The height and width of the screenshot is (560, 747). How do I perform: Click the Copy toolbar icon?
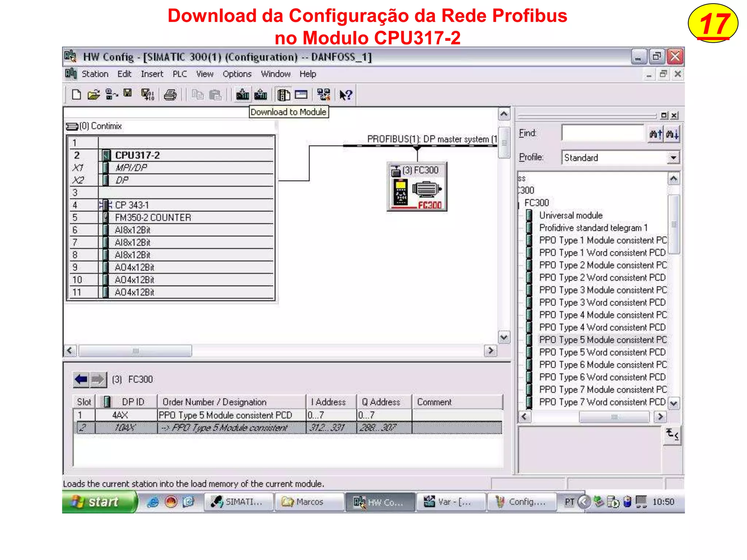coord(198,95)
